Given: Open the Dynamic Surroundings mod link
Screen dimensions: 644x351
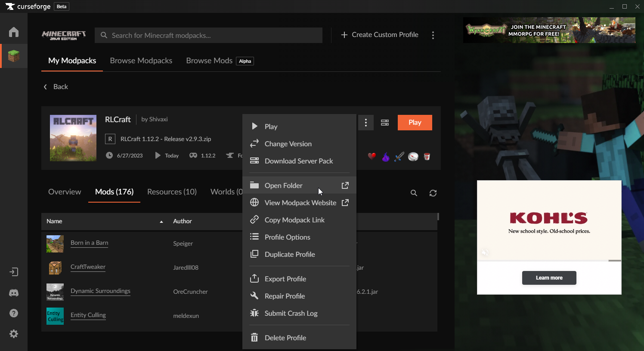Looking at the screenshot, I should pos(100,291).
